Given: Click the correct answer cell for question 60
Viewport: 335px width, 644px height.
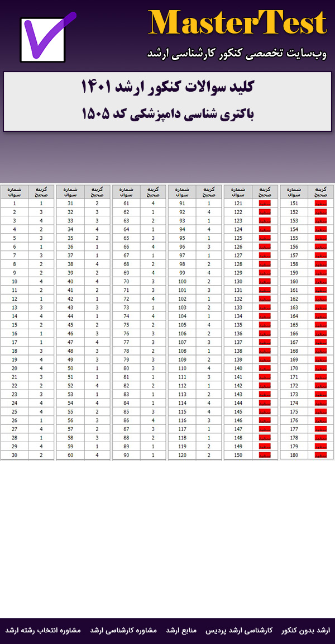Looking at the screenshot, I should click(97, 455).
